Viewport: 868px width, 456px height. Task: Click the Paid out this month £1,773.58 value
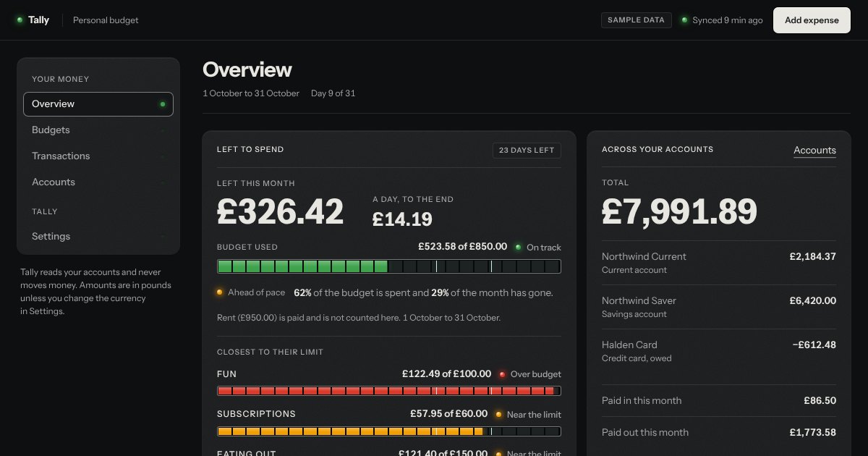click(813, 433)
